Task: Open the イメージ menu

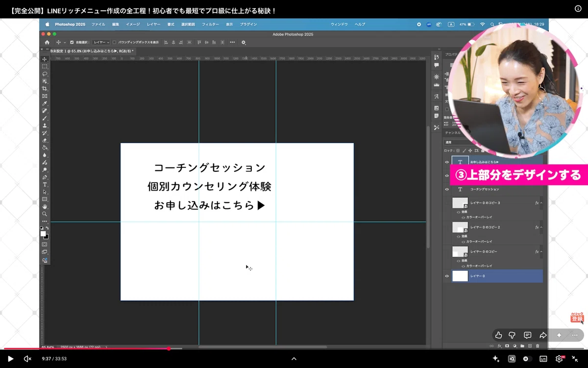Action: coord(133,24)
